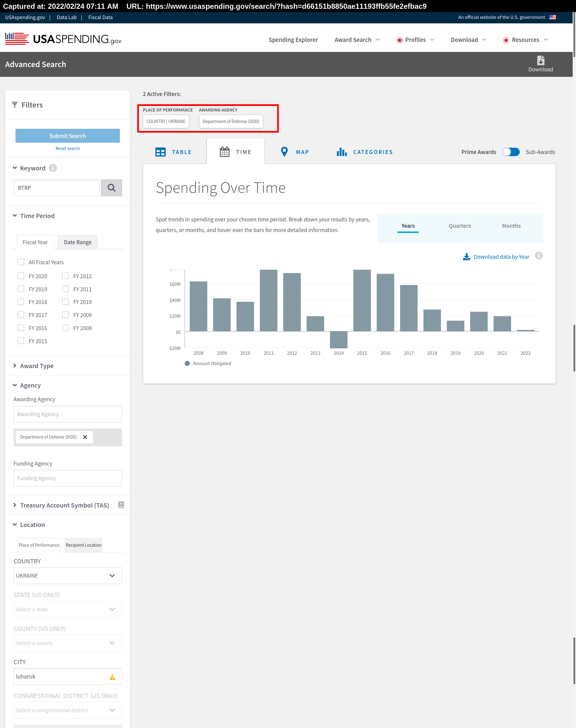Click the Amount Obligated legend dot
This screenshot has height=728, width=576.
pos(187,364)
